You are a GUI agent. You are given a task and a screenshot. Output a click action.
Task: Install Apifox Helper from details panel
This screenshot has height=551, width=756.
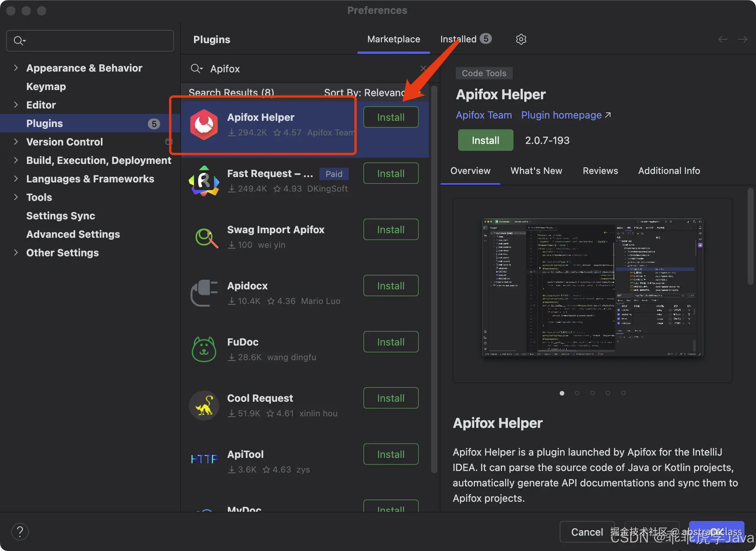[x=485, y=140]
